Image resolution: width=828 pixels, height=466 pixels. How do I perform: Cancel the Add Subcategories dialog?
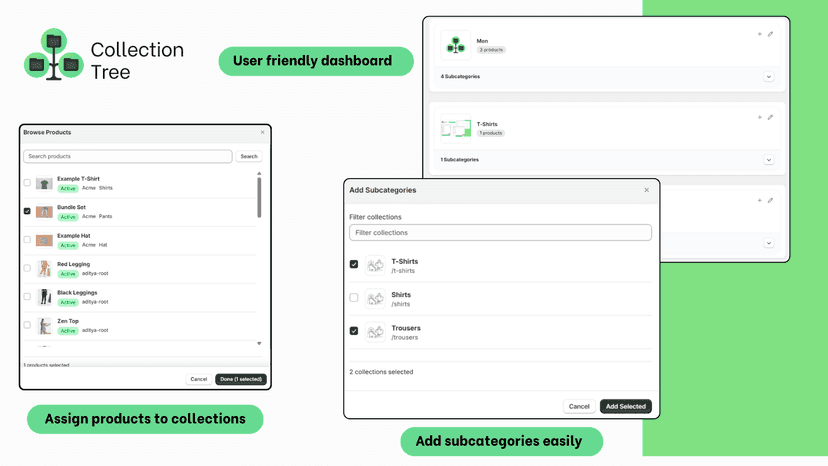(579, 406)
